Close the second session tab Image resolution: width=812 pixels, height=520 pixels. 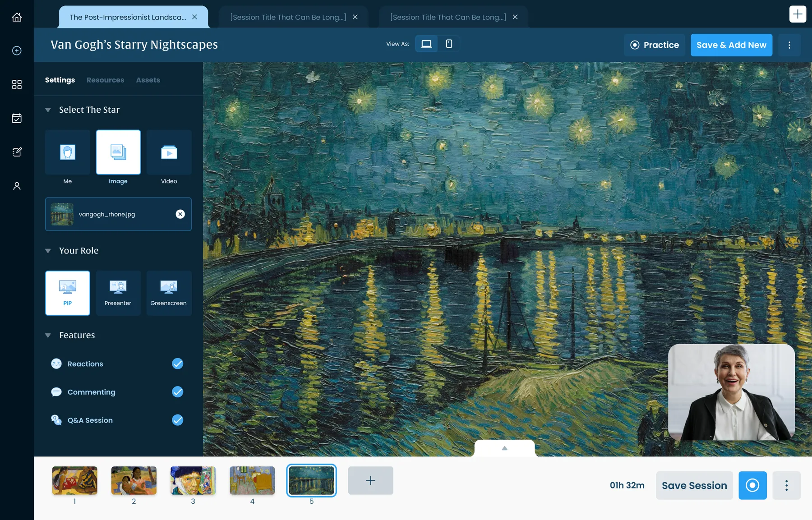click(355, 17)
